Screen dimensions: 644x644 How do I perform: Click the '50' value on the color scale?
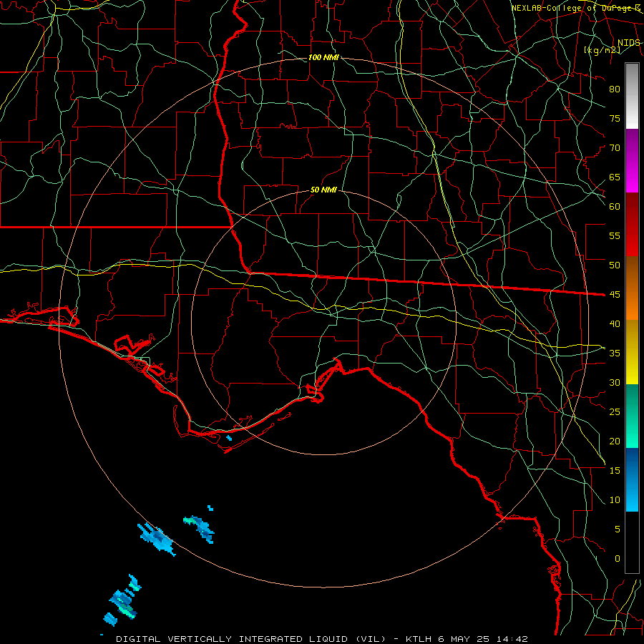coord(615,265)
